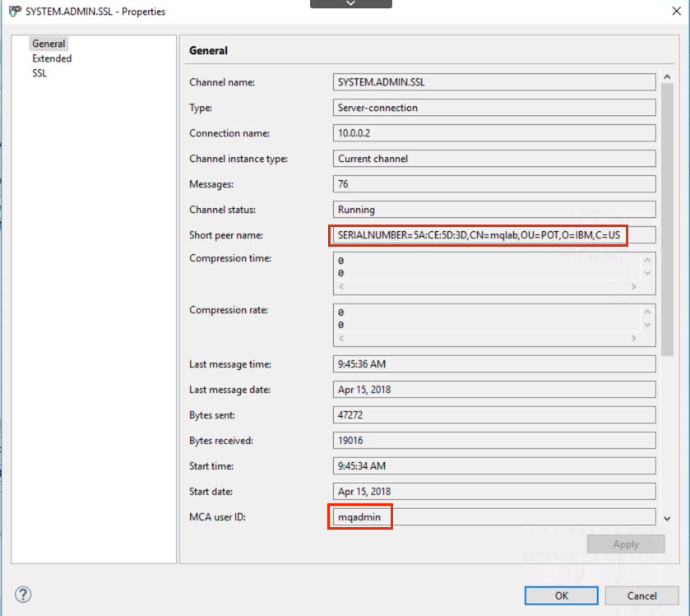Click the Messages field showing 76
The height and width of the screenshot is (616, 690).
tap(494, 184)
